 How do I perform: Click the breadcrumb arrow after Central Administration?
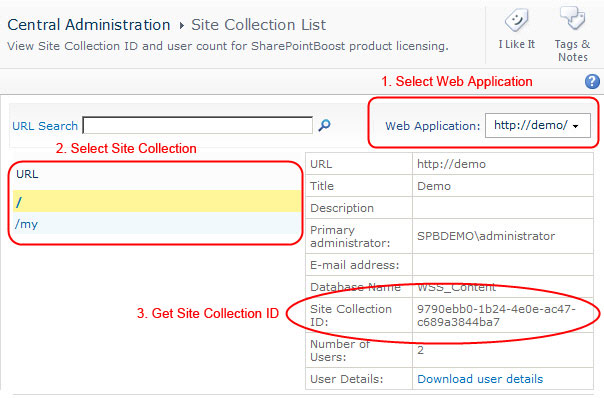181,26
